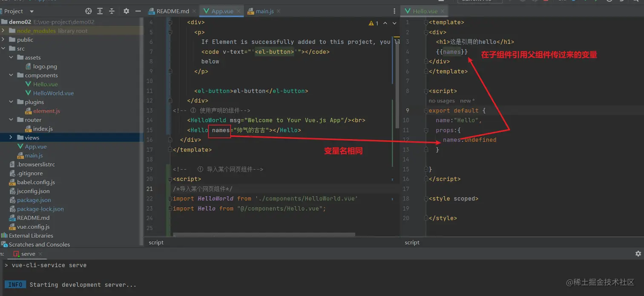Expand the node_modules folder
644x296 pixels.
pyautogui.click(x=3, y=31)
